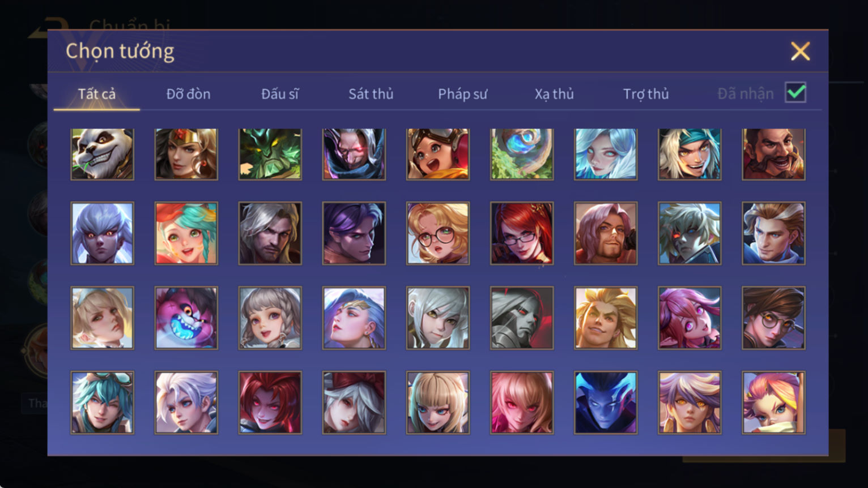Choose the girl with aviator goggles portrait
868x488 pixels.
[x=438, y=154]
